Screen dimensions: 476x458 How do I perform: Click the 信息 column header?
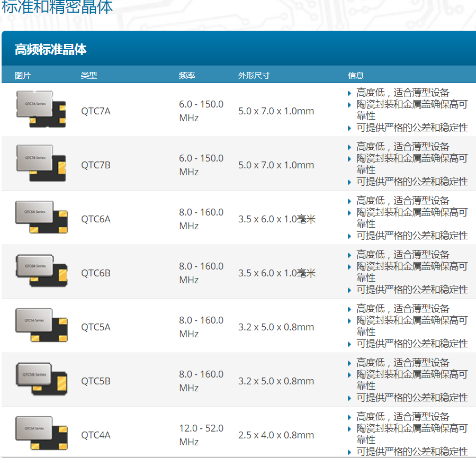pyautogui.click(x=356, y=76)
